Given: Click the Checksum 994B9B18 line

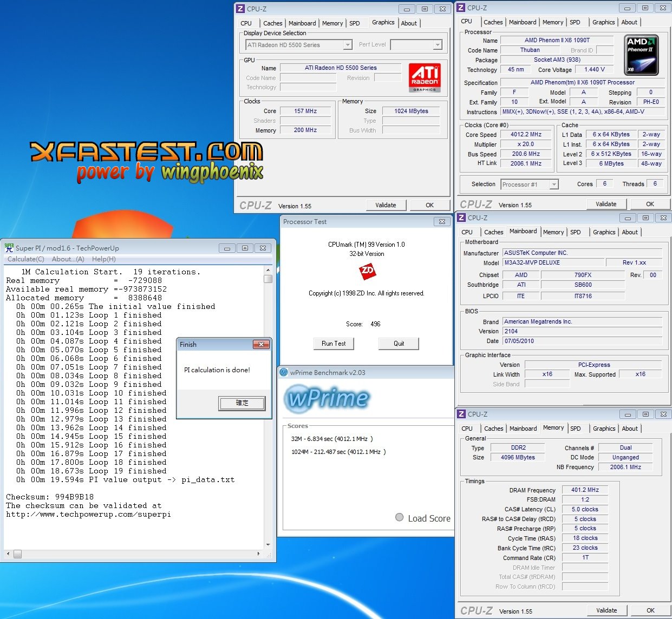Looking at the screenshot, I should 50,497.
